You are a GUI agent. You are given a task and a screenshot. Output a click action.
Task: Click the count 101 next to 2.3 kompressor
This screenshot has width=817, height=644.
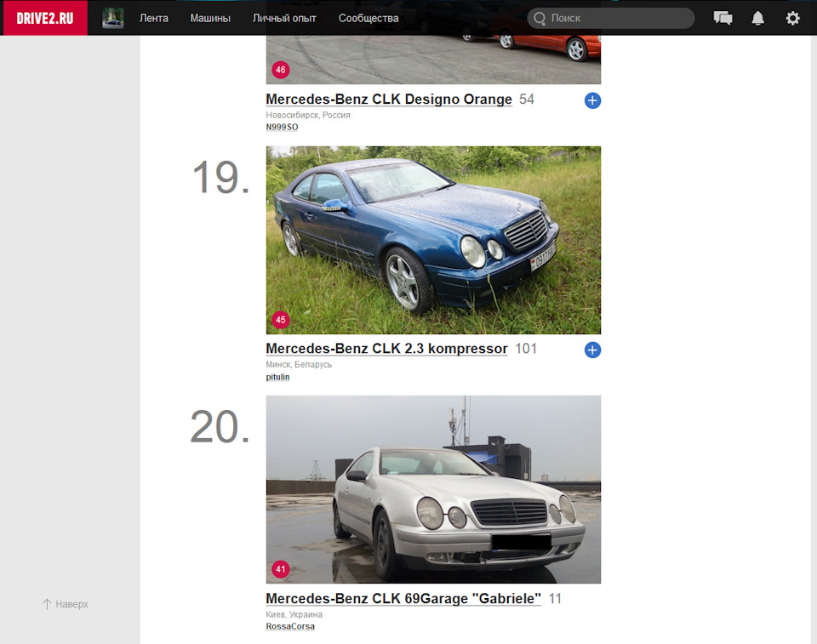pos(526,349)
